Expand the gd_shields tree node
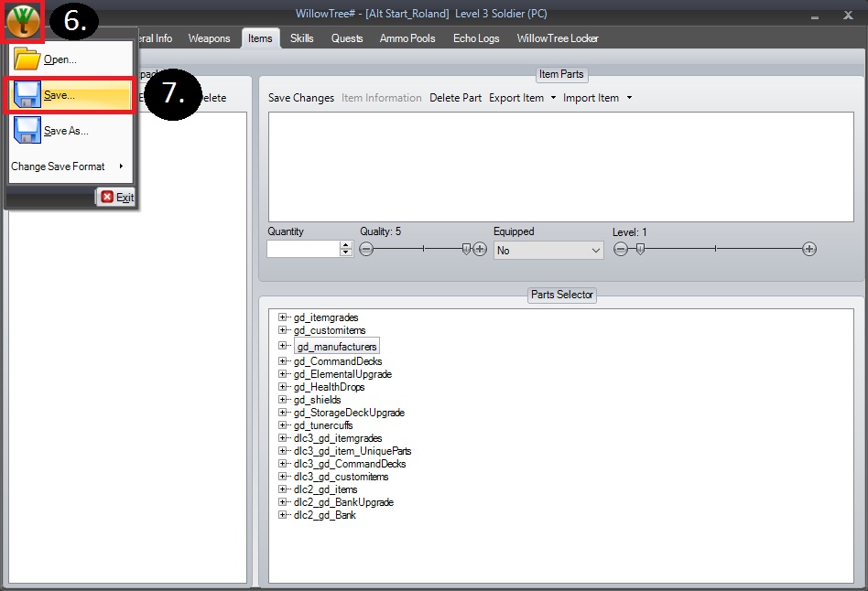The height and width of the screenshot is (591, 868). [283, 400]
